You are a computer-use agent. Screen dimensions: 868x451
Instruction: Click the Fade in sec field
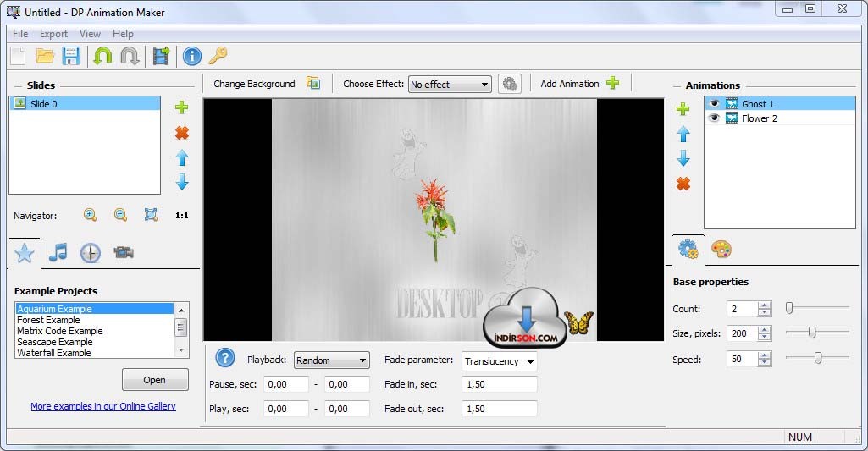click(500, 385)
